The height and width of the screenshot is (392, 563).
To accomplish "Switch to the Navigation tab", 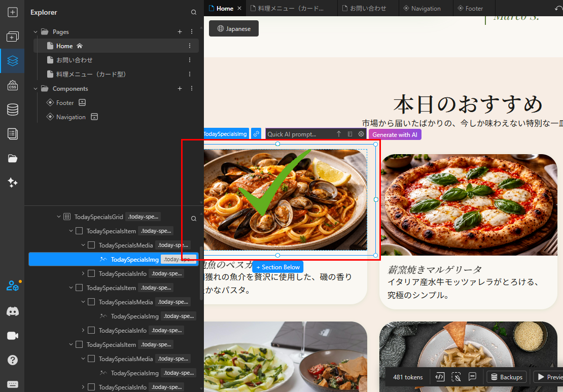I will pos(421,8).
